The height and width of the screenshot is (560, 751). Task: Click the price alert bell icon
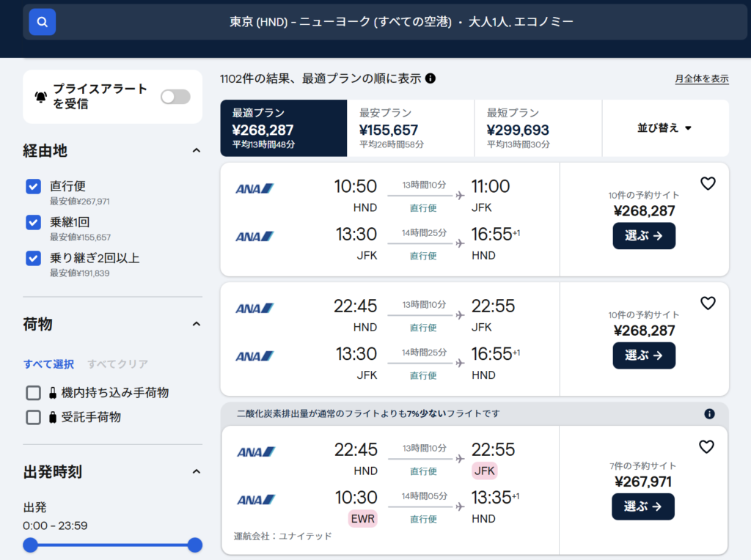coord(40,97)
